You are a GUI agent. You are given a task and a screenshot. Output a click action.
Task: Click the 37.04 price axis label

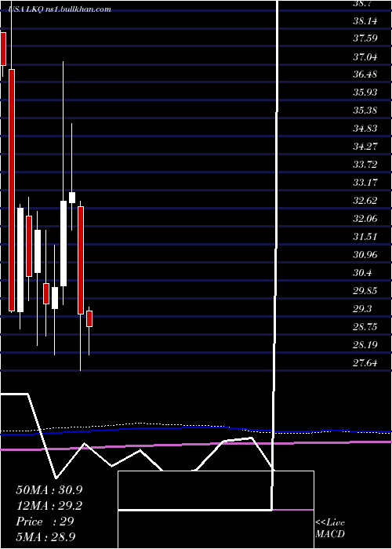click(x=365, y=56)
